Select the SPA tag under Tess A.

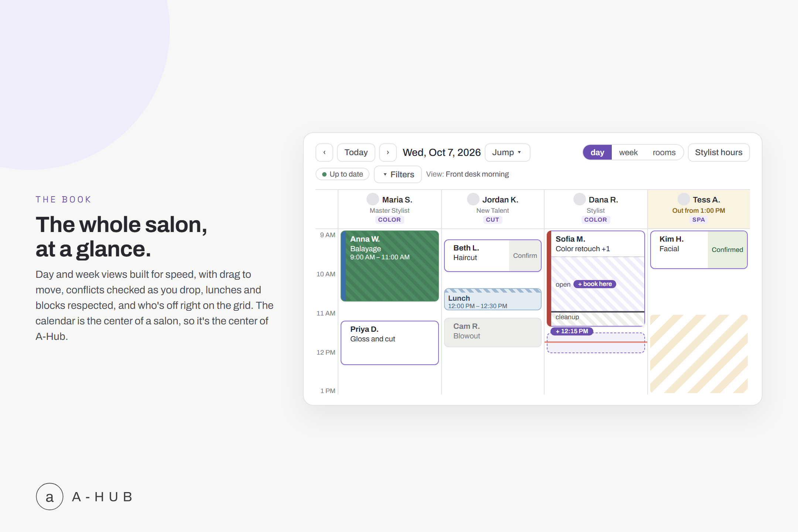699,220
